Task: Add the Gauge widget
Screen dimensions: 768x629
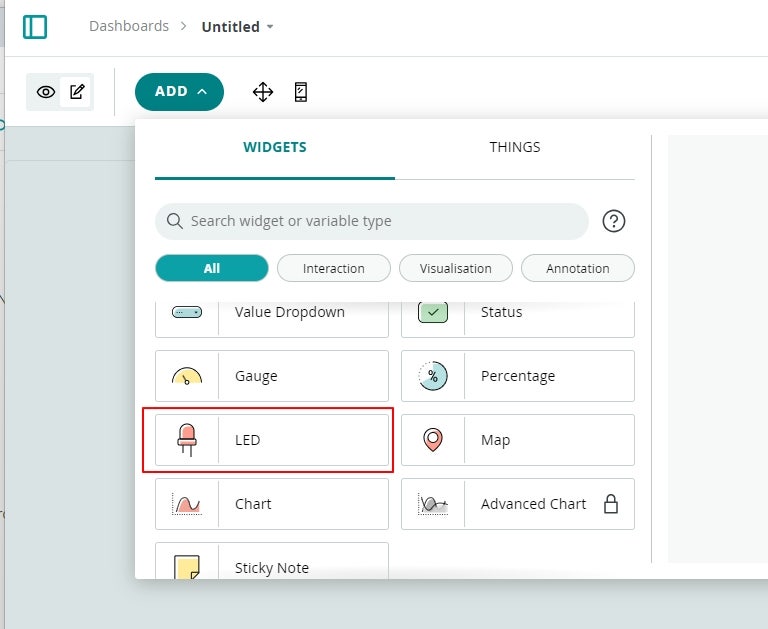Action: coord(272,376)
